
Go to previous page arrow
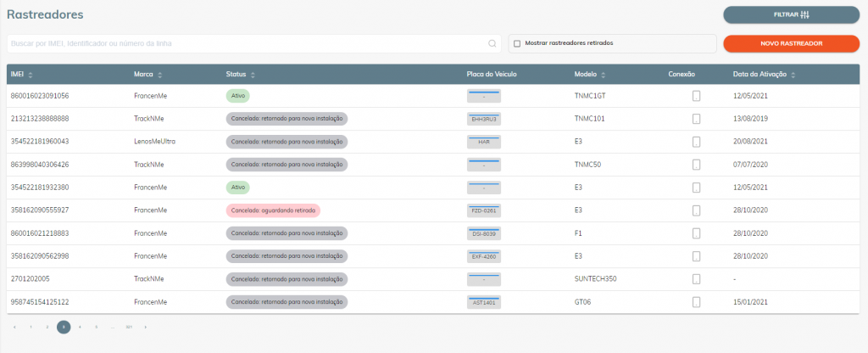[x=14, y=327]
